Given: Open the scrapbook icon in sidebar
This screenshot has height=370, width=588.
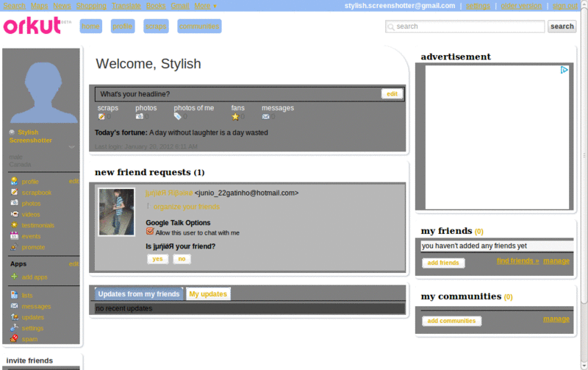Looking at the screenshot, I should (14, 192).
